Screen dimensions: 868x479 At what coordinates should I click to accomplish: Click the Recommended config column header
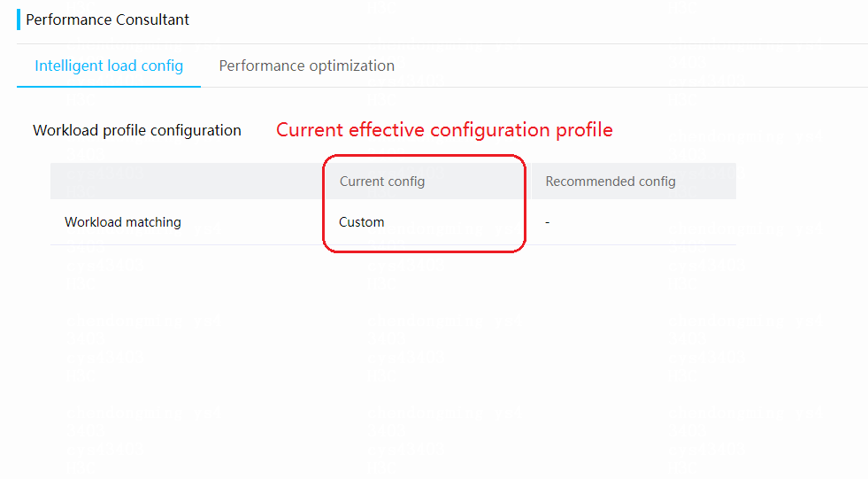[x=610, y=182]
